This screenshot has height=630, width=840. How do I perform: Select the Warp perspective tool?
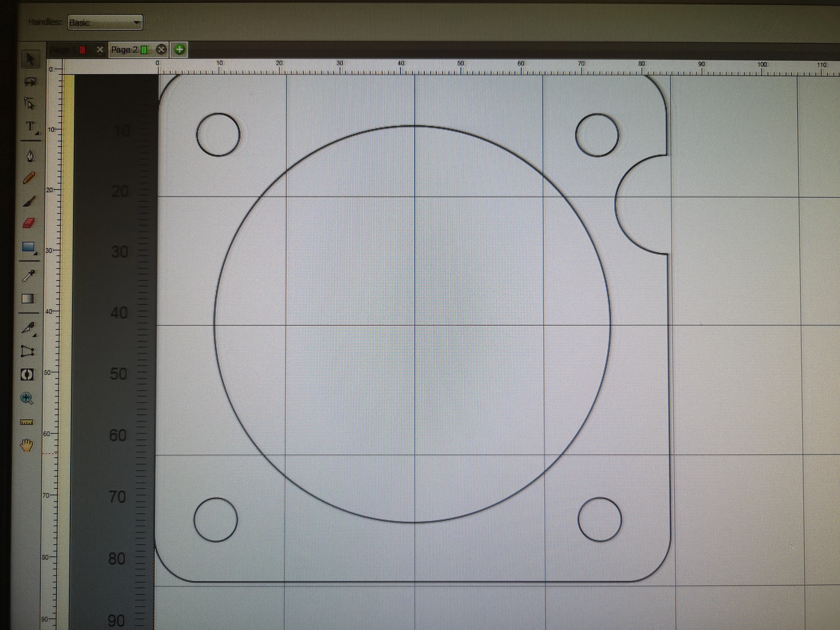point(27,351)
